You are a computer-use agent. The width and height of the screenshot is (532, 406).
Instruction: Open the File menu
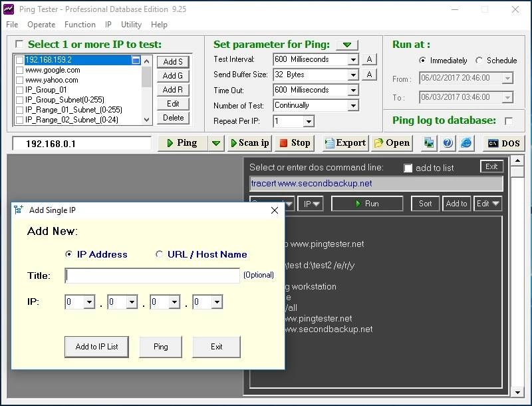(12, 25)
